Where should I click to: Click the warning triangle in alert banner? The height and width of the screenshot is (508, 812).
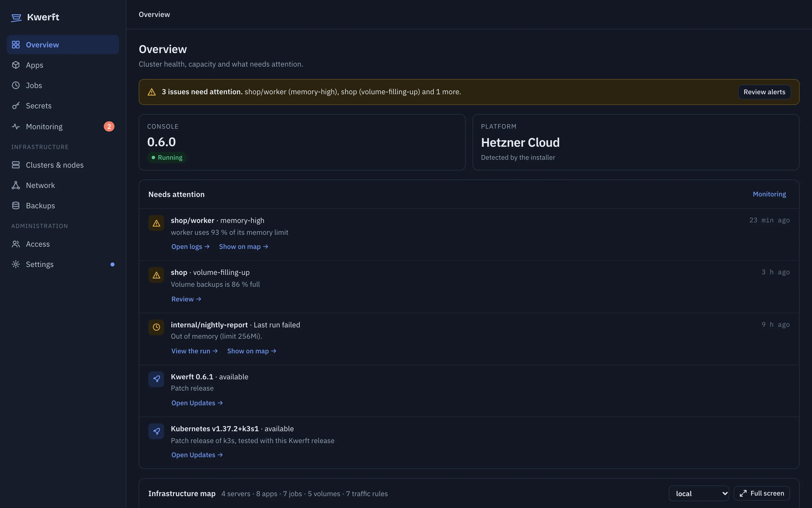click(x=152, y=92)
